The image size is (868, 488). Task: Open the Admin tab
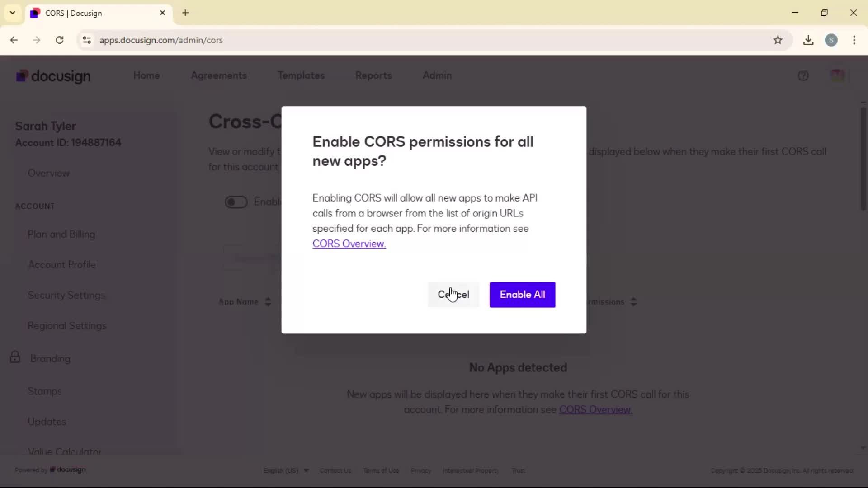pos(437,75)
